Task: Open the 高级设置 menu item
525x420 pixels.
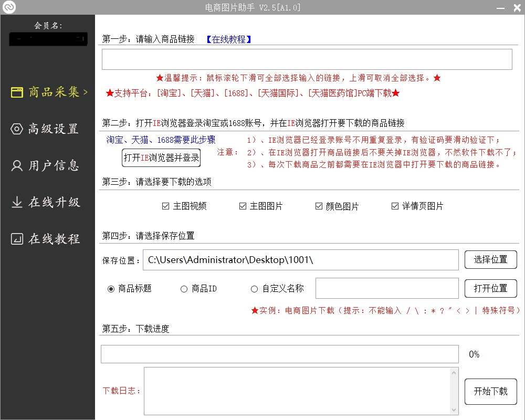Action: pyautogui.click(x=53, y=129)
